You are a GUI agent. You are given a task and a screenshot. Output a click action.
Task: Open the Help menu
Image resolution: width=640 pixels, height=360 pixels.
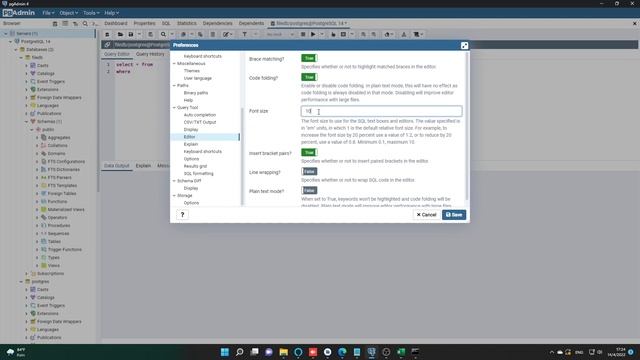point(111,13)
